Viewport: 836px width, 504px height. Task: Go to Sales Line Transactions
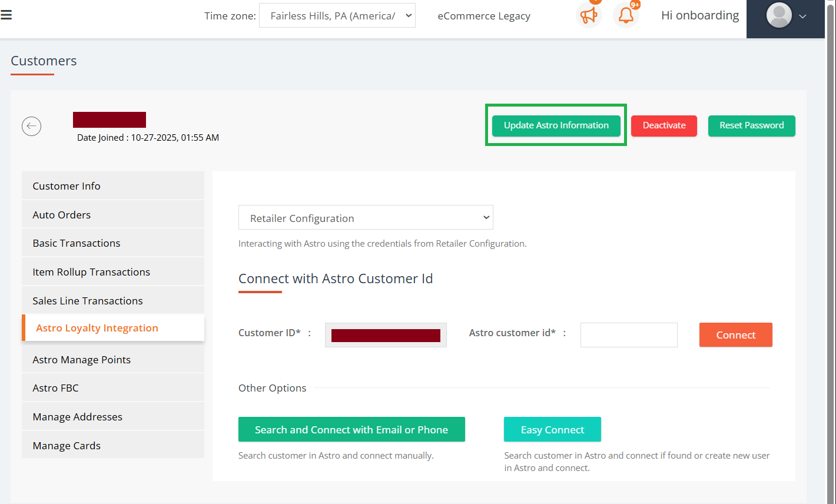[x=113, y=301]
